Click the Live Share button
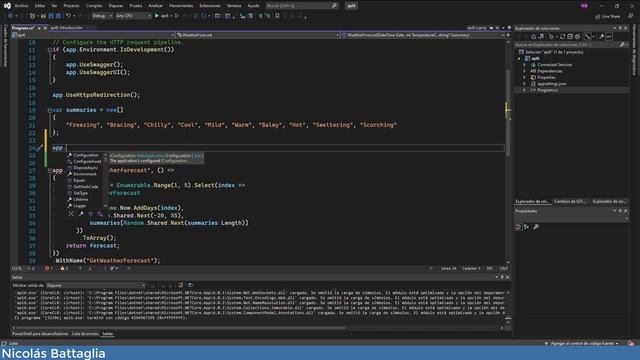 (x=608, y=16)
